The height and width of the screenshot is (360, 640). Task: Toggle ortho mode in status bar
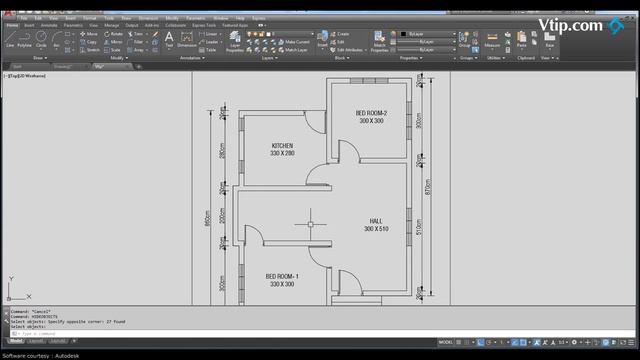[x=481, y=342]
